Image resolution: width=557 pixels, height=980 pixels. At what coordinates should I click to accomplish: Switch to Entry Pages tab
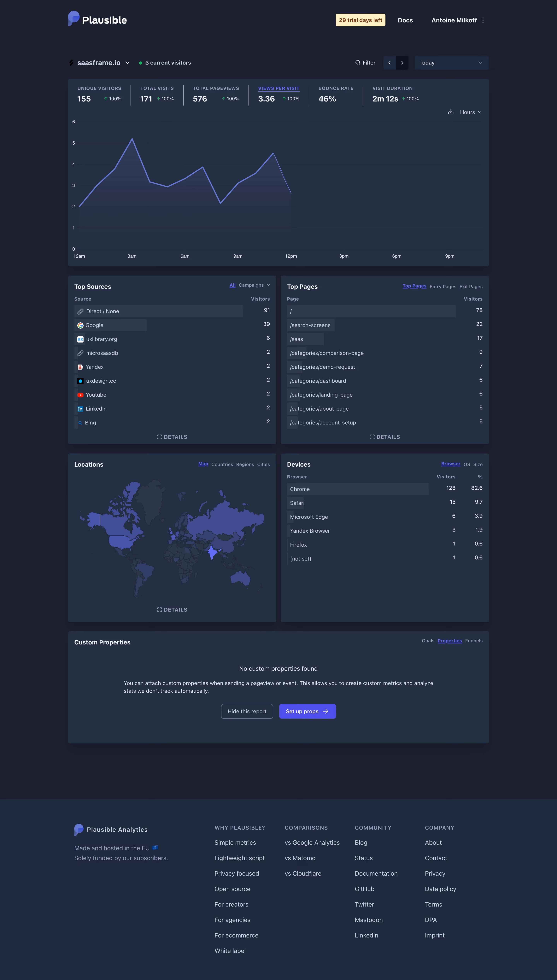443,287
